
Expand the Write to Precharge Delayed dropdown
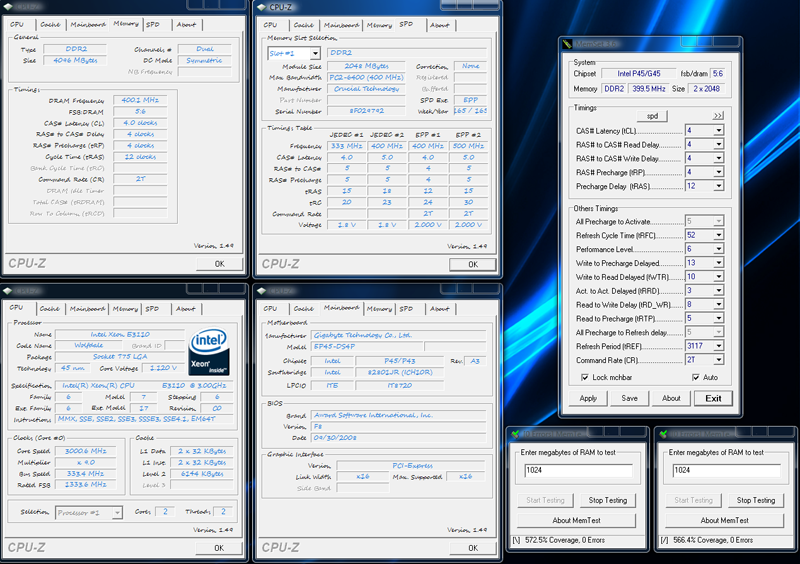click(x=718, y=263)
